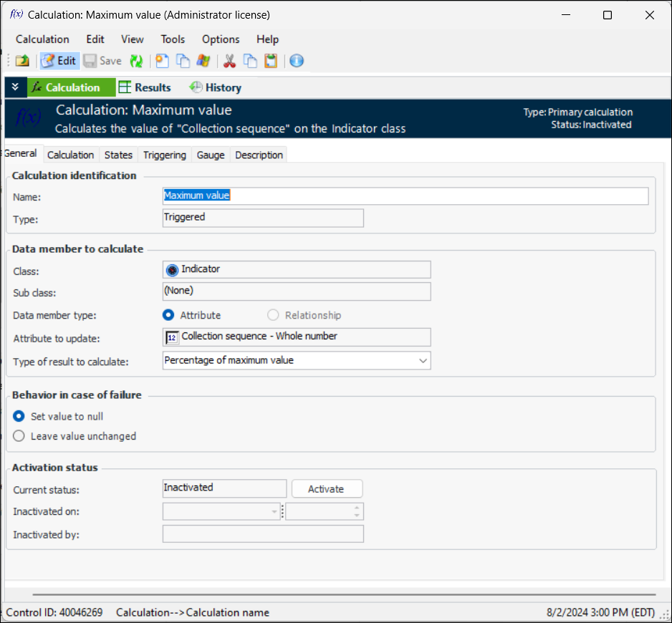The height and width of the screenshot is (623, 672).
Task: Choose Leave value unchanged option
Action: pos(19,436)
